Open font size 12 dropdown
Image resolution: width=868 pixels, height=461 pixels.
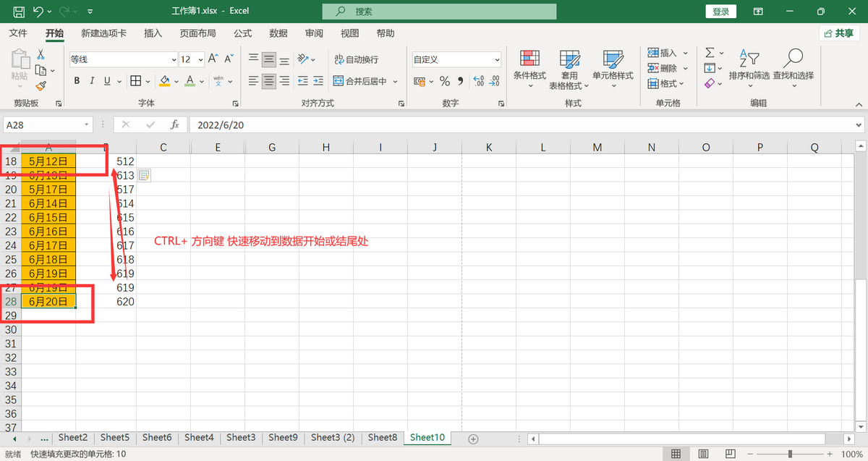200,59
